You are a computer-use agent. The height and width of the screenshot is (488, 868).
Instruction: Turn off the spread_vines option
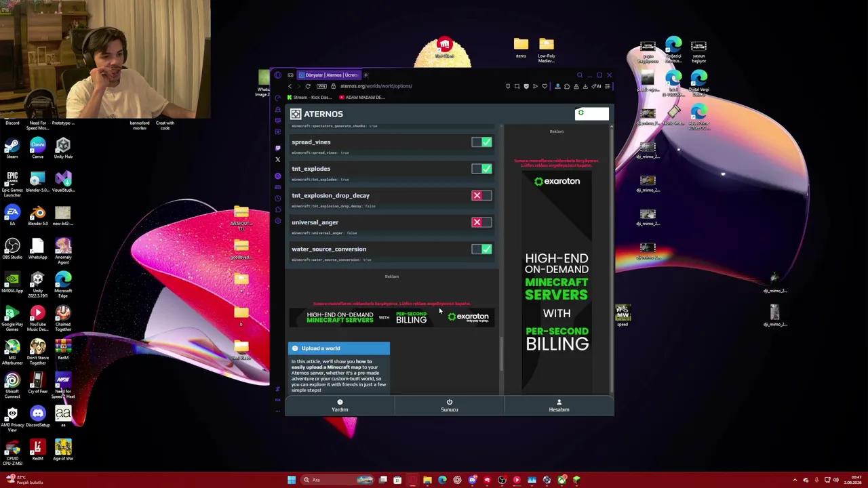pos(481,142)
